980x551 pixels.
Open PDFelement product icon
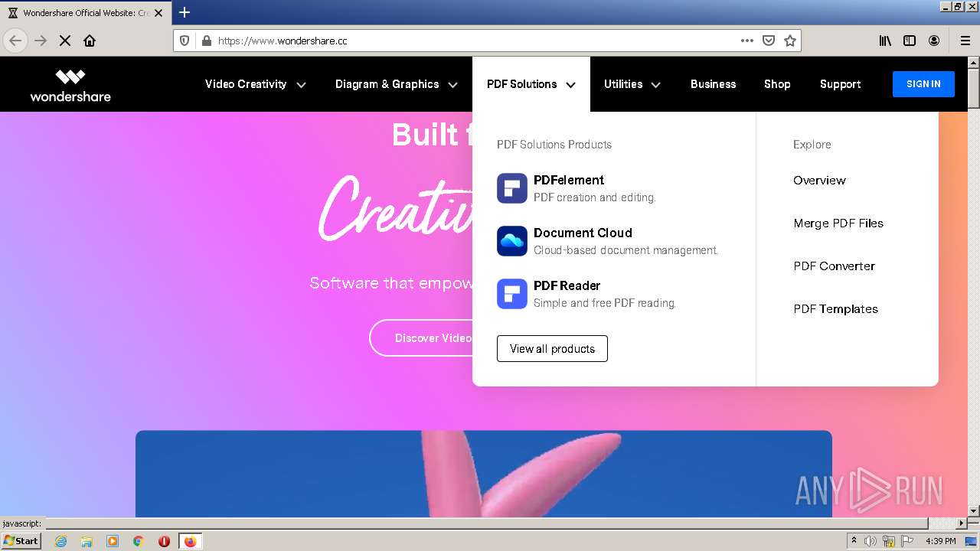(x=512, y=188)
